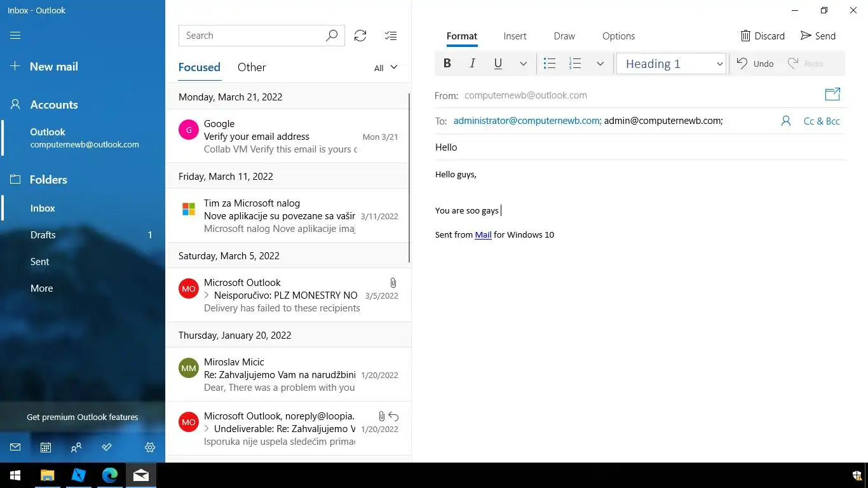Click the Mail taskbar icon
Viewport: 868px width, 488px height.
coord(141,475)
